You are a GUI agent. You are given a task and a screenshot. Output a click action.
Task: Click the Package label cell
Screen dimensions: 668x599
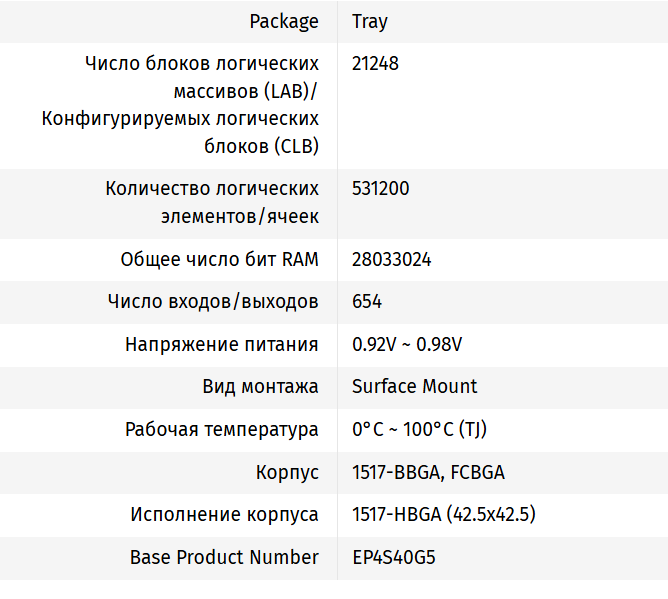284,21
